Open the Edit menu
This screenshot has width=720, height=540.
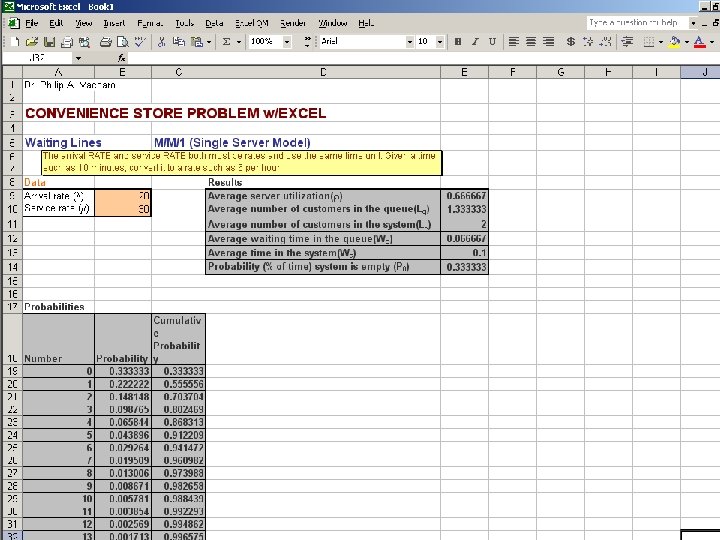pos(56,23)
